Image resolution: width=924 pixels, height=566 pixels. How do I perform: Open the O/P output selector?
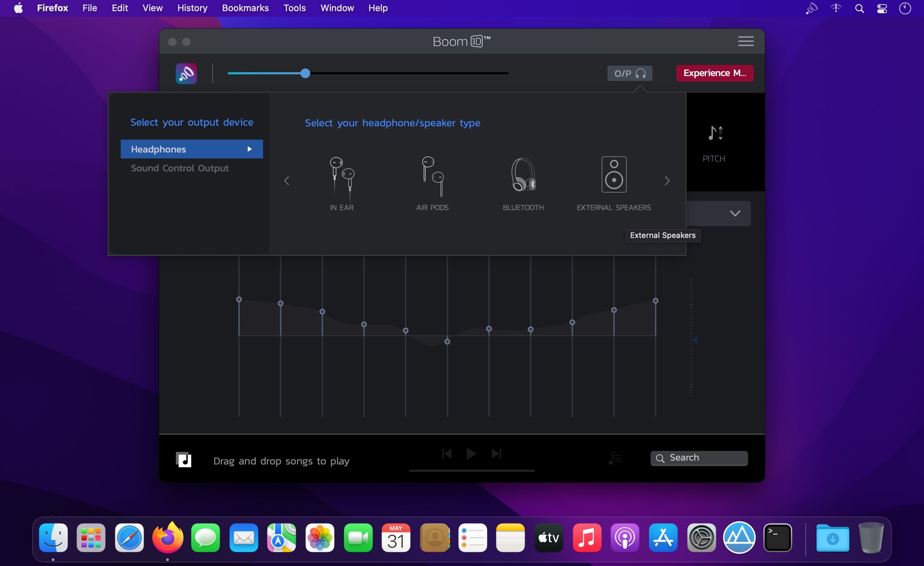pos(629,73)
